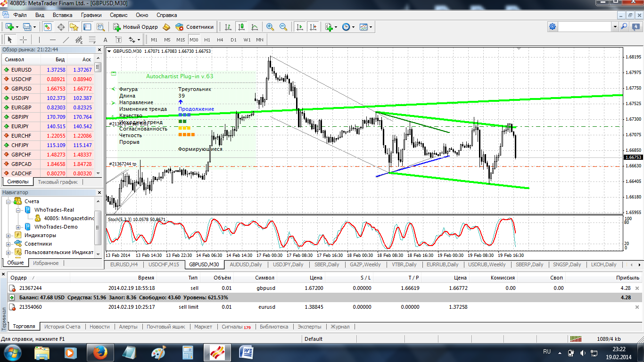Collapse the Счета tree node
Viewport: 644px width, 362px height.
tap(8, 201)
